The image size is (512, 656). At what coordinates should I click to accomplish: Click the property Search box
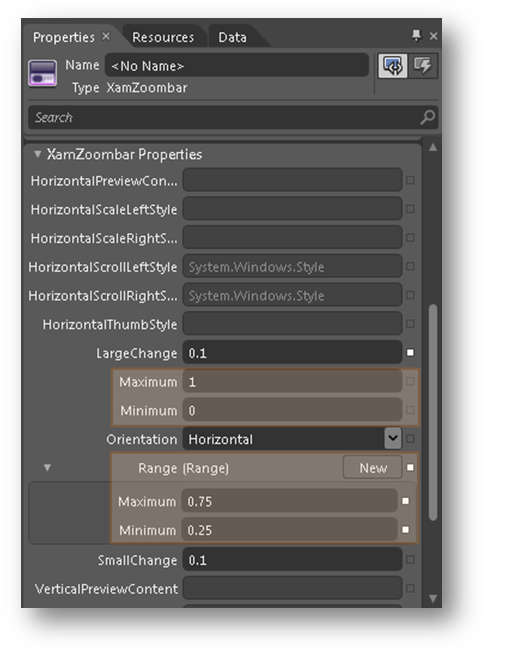(x=233, y=117)
